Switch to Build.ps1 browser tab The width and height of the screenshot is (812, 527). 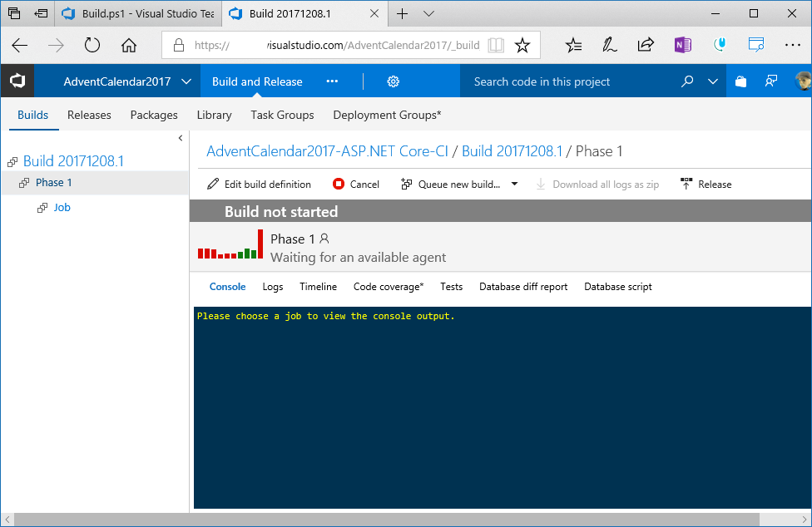138,14
